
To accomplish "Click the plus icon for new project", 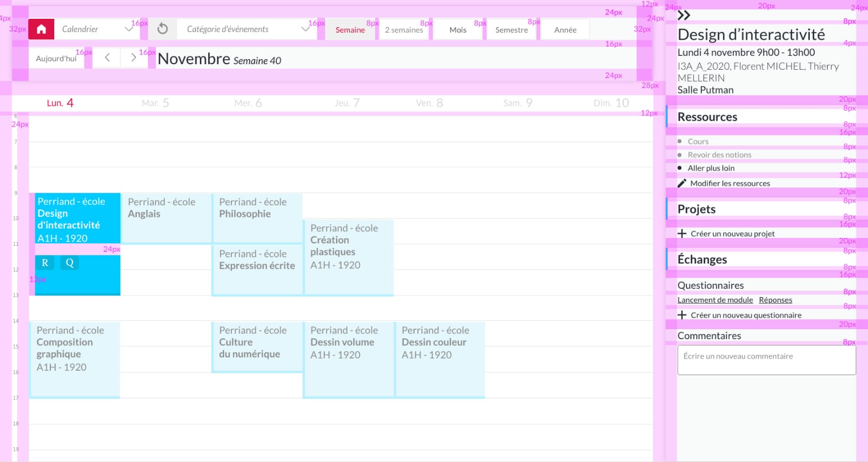I will tap(682, 233).
